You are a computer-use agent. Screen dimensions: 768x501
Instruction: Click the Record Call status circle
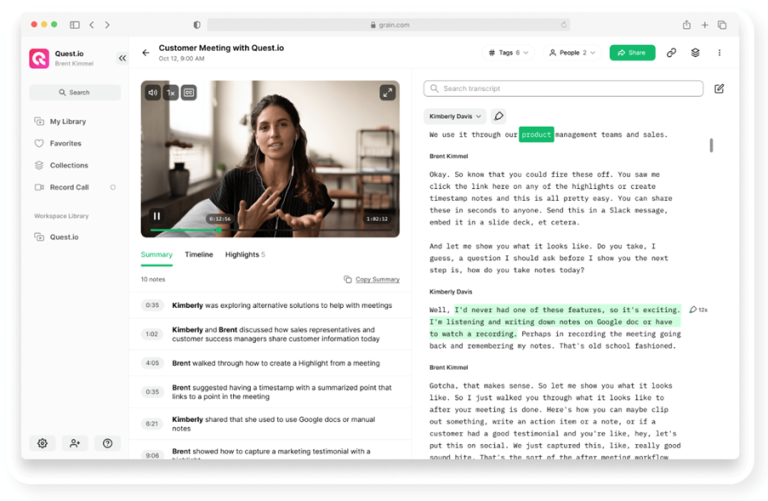point(113,188)
